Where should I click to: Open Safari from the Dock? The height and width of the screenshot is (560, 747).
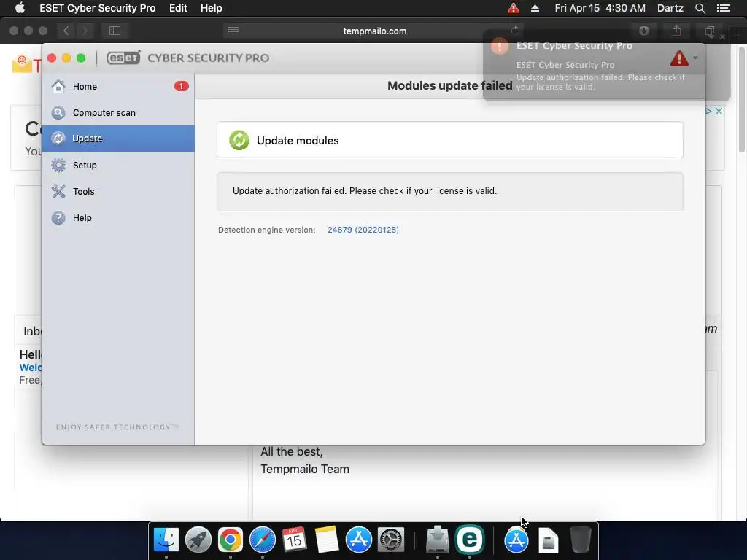262,540
